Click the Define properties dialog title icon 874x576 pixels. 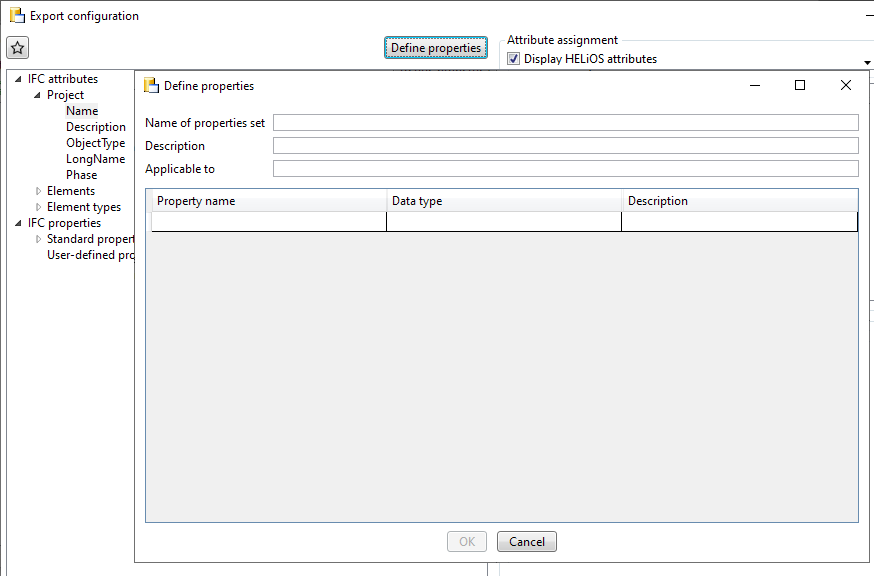151,85
